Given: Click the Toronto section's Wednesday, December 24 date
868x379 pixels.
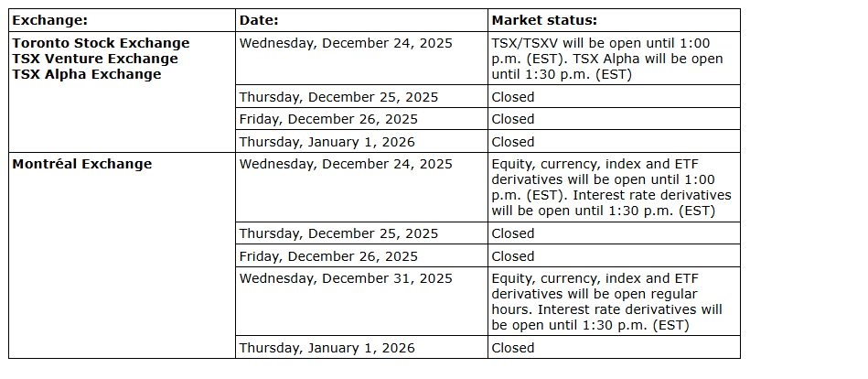Looking at the screenshot, I should 345,43.
